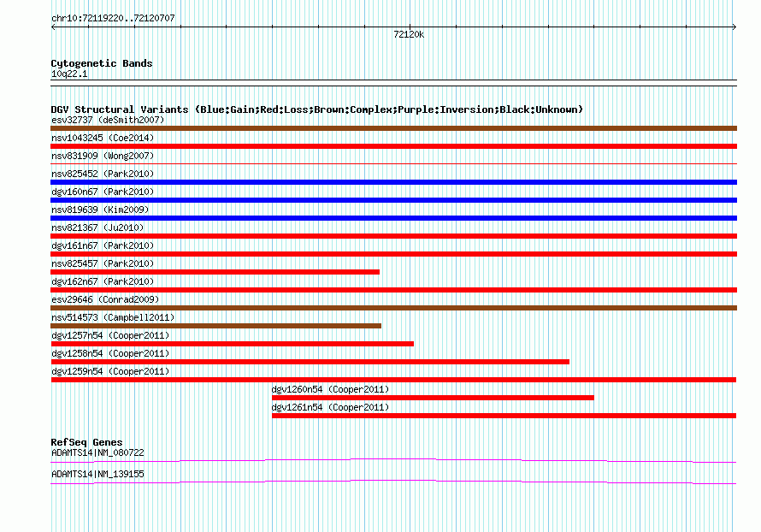The image size is (761, 532).
Task: Select dgv161n67 (Park2010) label
Action: point(103,245)
